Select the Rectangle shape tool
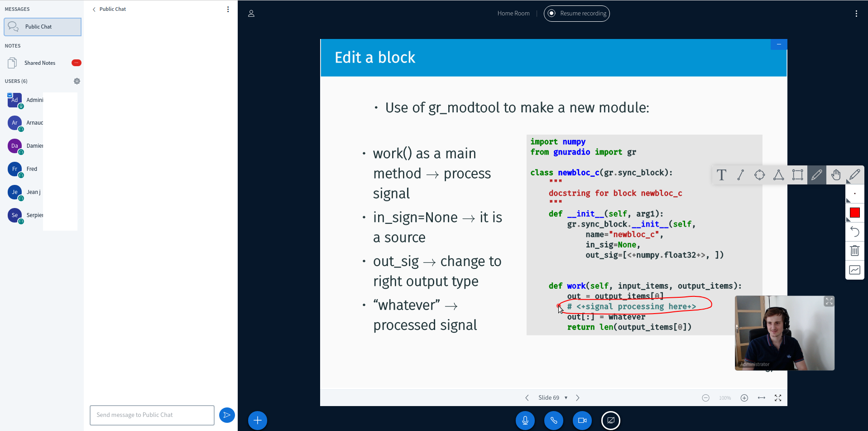This screenshot has height=431, width=868. point(798,175)
